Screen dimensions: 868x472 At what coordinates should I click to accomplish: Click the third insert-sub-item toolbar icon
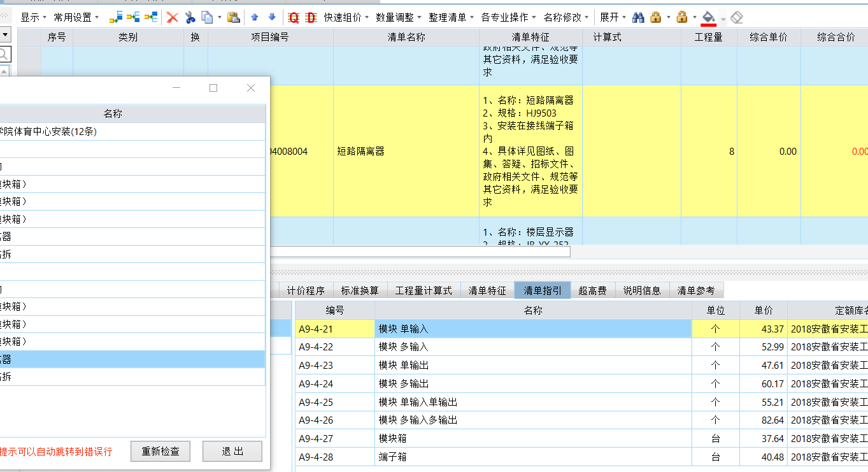151,17
